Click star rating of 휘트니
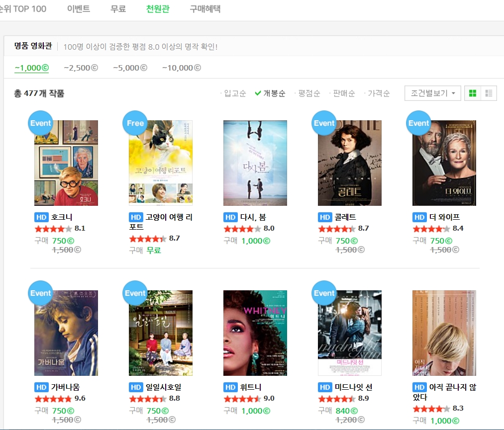This screenshot has height=430, width=504. (242, 399)
